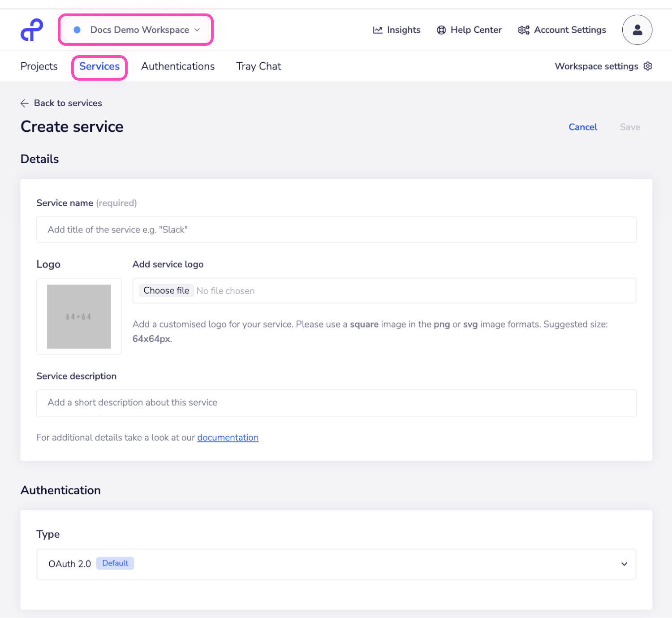
Task: Switch to the Projects tab
Action: 39,66
